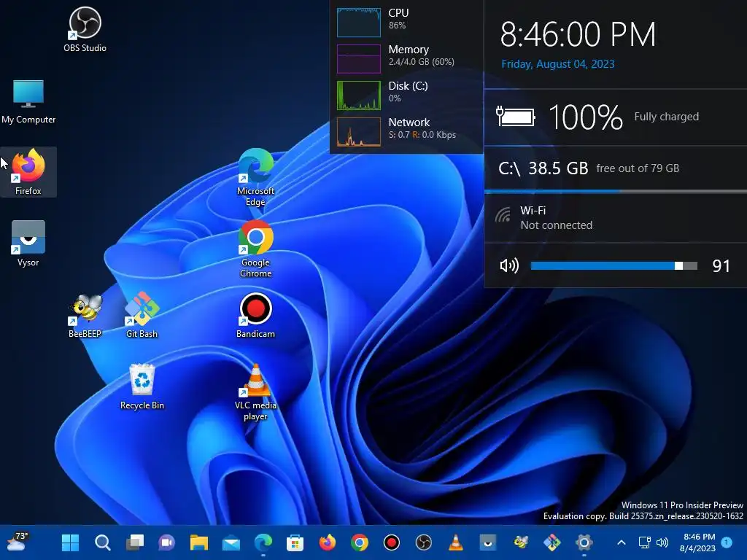Image resolution: width=747 pixels, height=560 pixels.
Task: Open the Network usage graph
Action: click(x=359, y=132)
